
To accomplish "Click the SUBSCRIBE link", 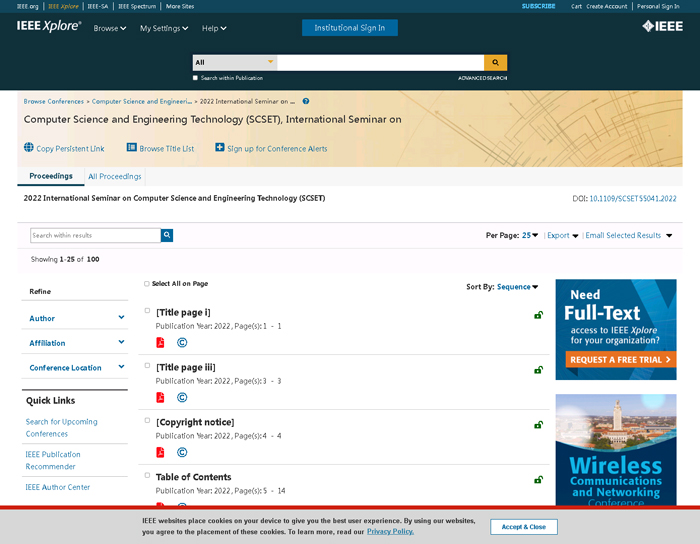I will point(538,6).
